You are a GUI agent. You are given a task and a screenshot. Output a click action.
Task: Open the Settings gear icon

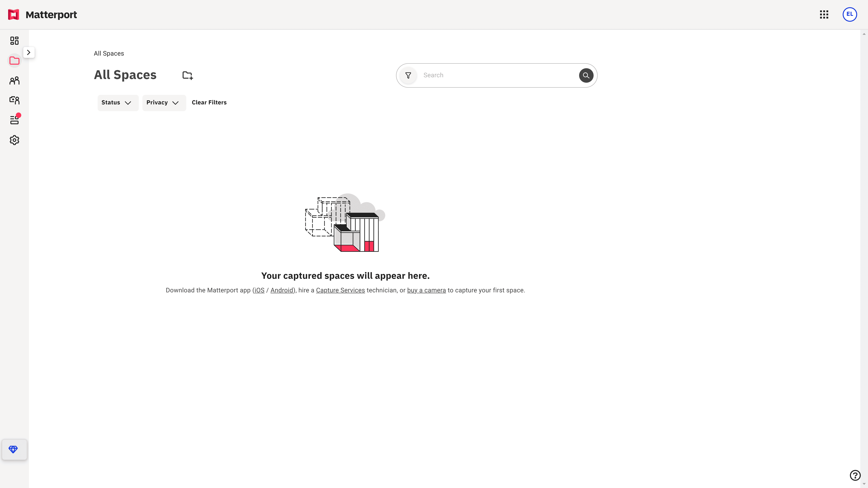[14, 140]
